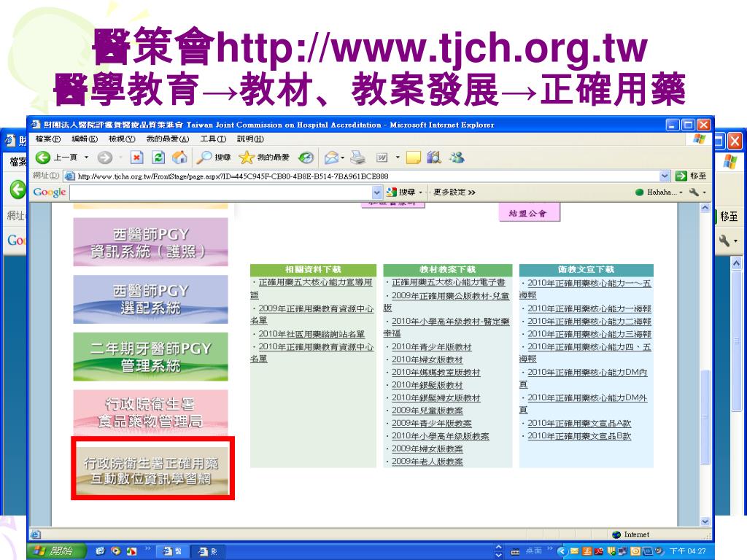This screenshot has width=747, height=560.
Task: Open link 2010年正確用藥核心能力一海報
Action: (589, 309)
